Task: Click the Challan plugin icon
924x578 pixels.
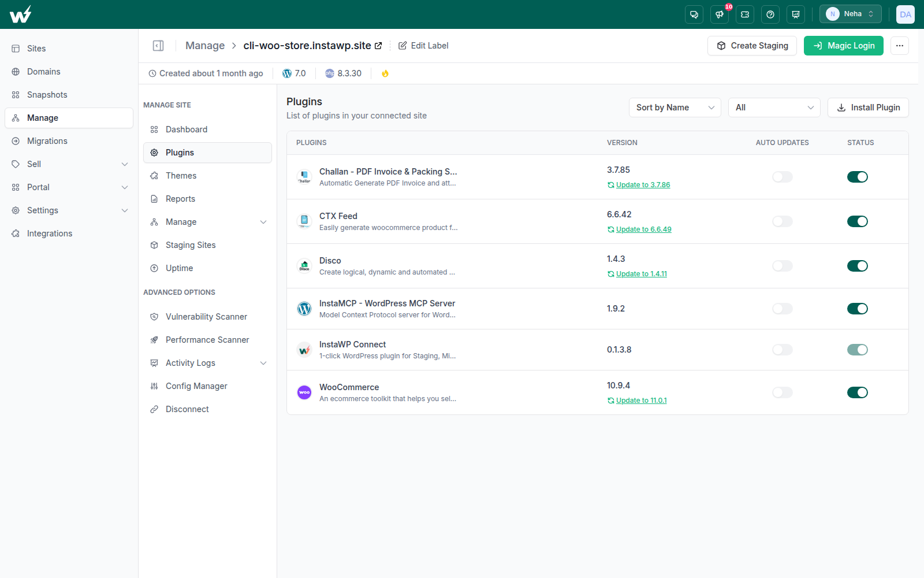Action: click(304, 177)
